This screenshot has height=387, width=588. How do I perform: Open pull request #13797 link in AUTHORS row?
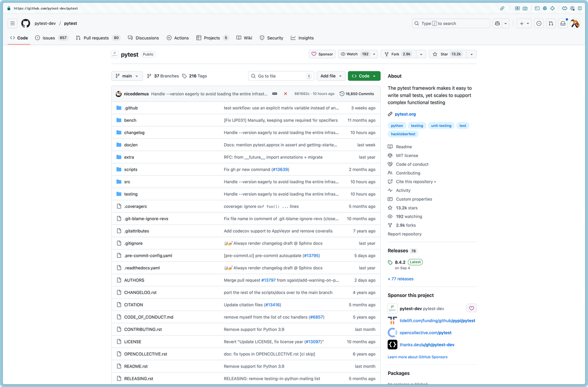pos(268,280)
